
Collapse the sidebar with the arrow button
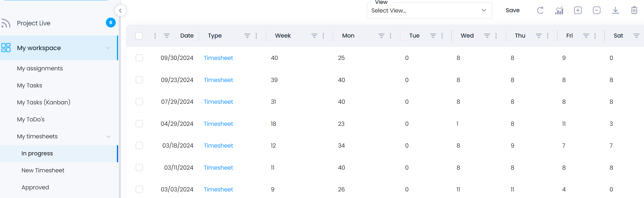120,11
